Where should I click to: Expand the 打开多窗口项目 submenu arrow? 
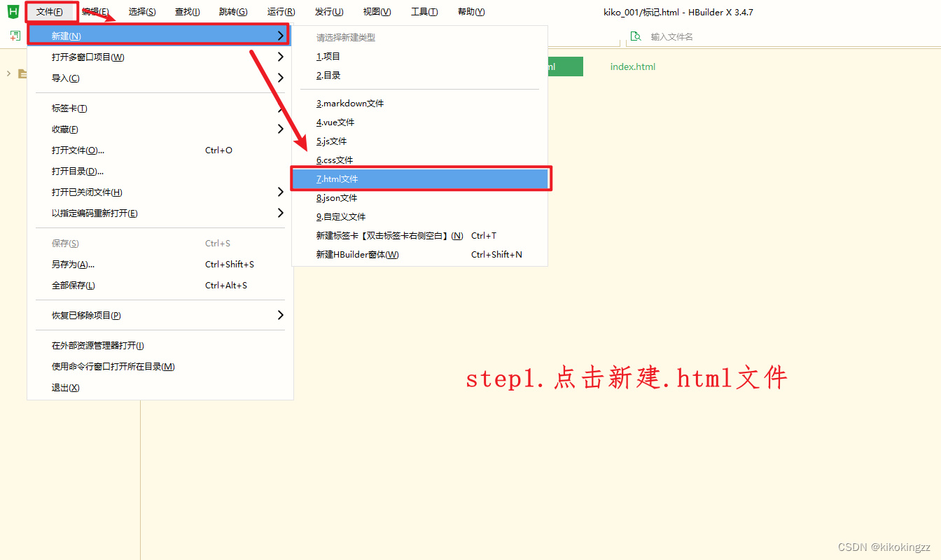click(x=280, y=57)
